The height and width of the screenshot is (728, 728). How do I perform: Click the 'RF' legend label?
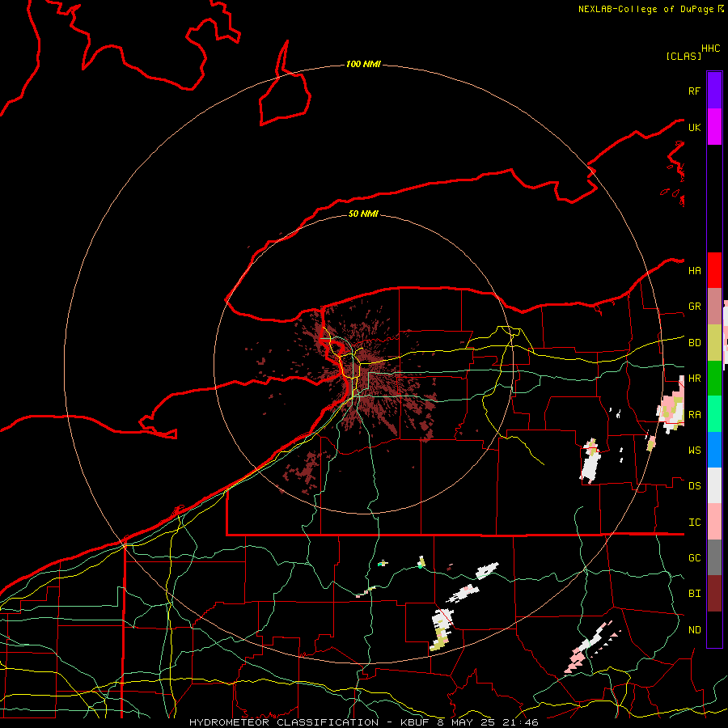tap(694, 91)
